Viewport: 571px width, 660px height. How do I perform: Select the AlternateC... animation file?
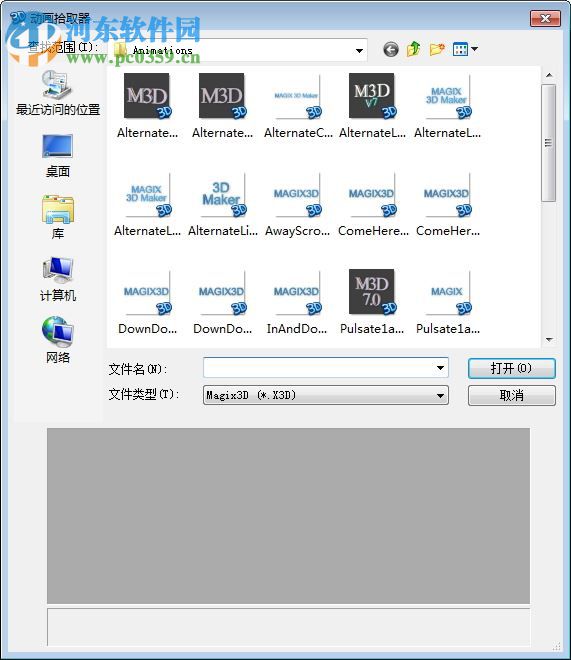tap(297, 106)
